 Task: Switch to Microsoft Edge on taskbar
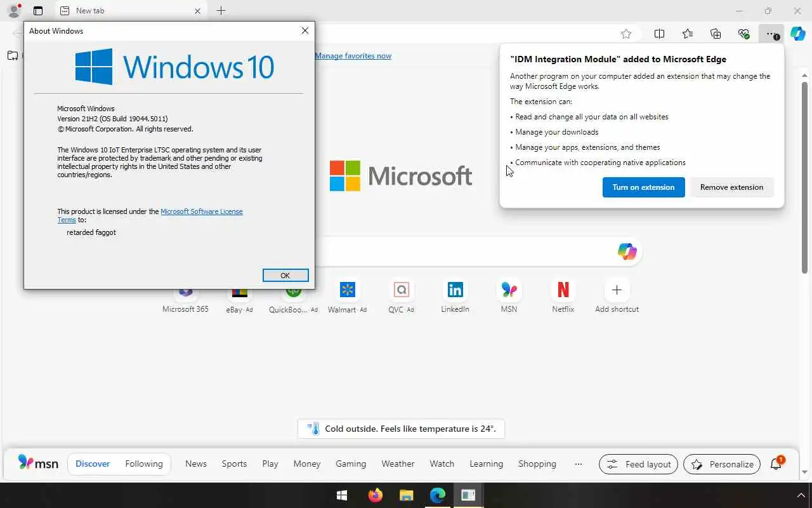(x=438, y=495)
